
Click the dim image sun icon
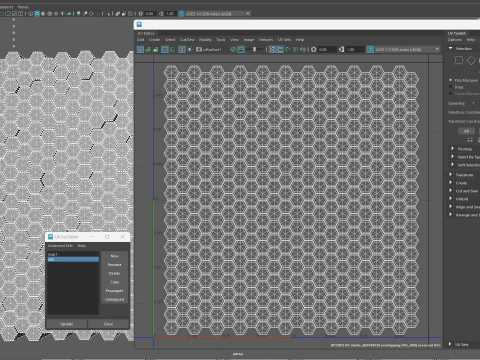pyautogui.click(x=190, y=49)
